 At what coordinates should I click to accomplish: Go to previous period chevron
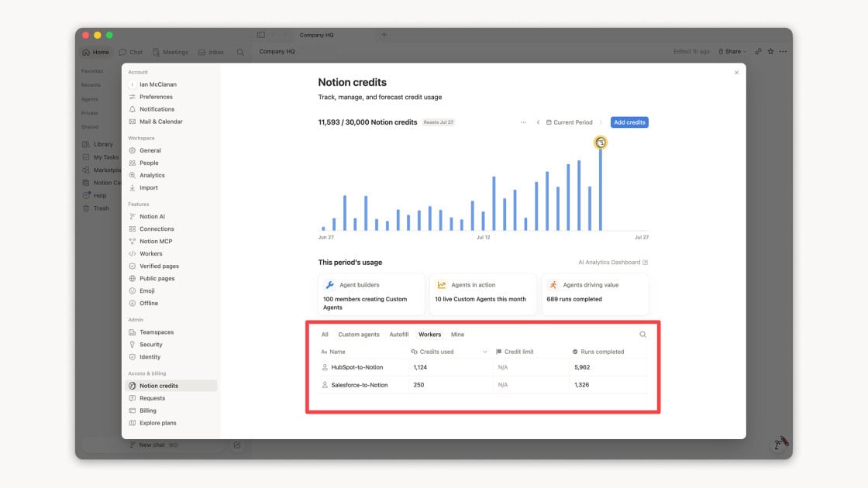coord(538,122)
